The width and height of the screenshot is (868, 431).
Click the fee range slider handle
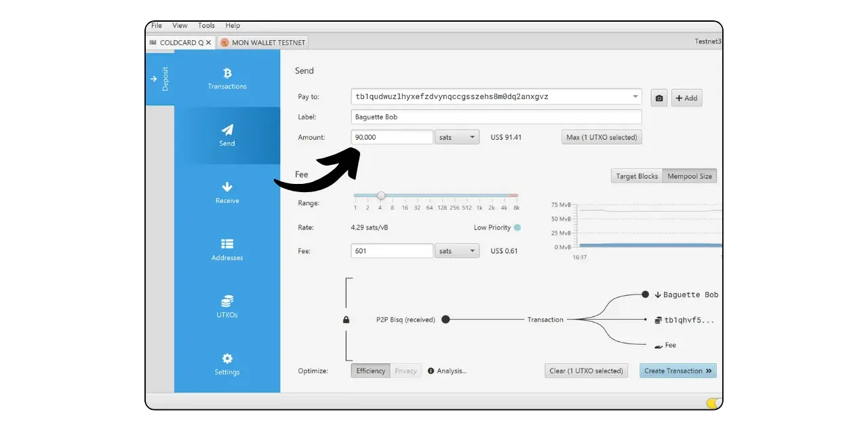tap(381, 195)
